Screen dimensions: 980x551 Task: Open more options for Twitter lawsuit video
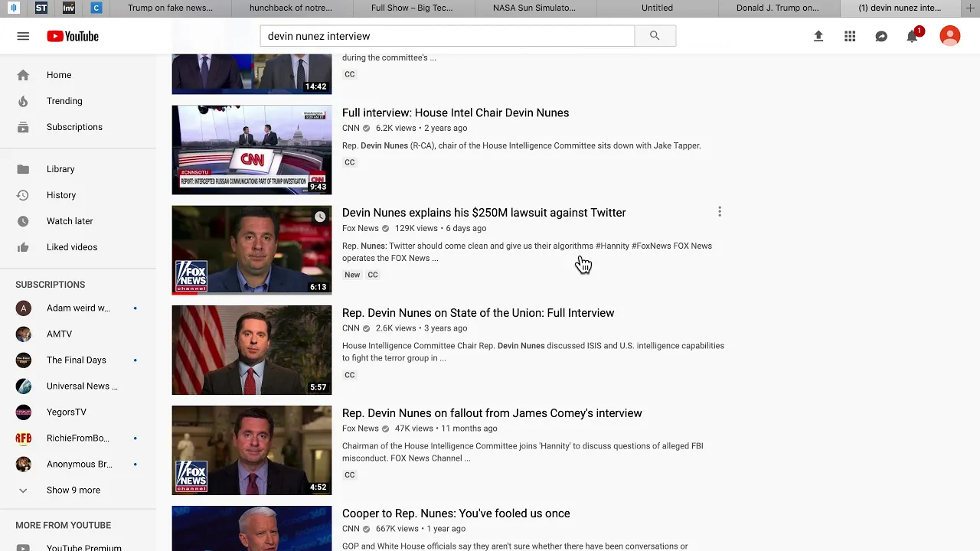720,212
